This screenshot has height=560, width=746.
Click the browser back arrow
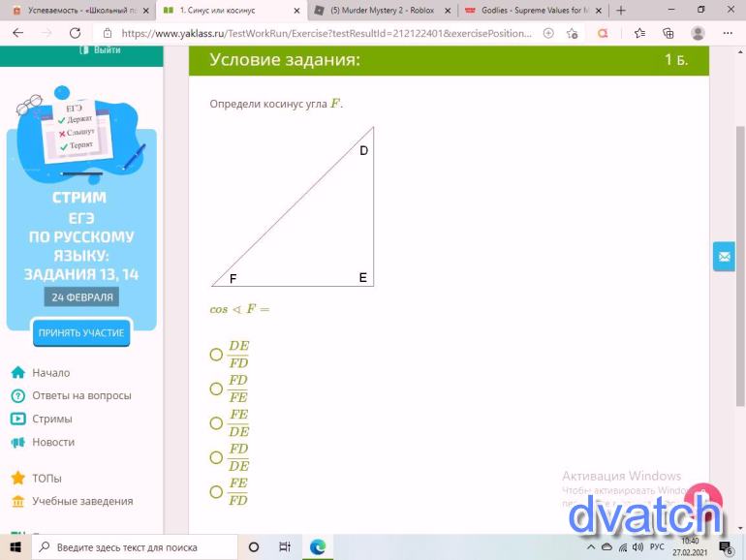tap(17, 32)
